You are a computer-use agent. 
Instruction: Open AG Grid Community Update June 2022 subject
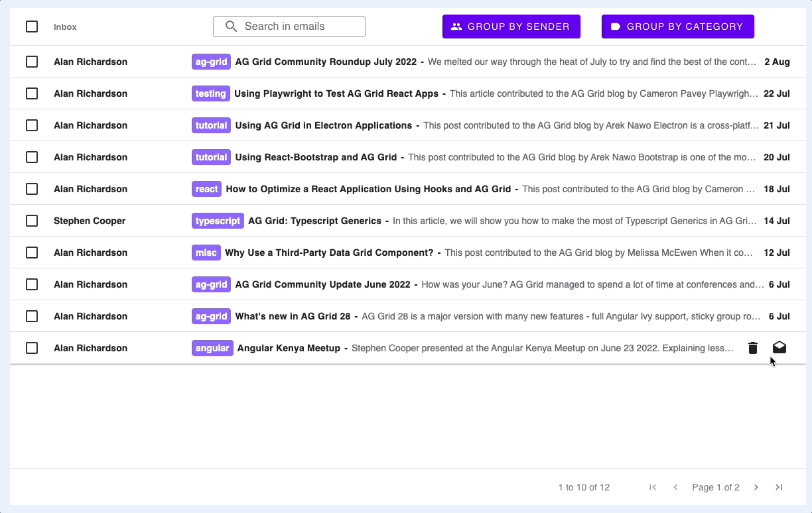(323, 284)
